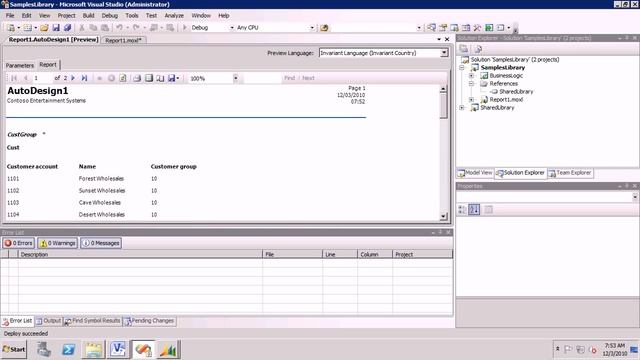The width and height of the screenshot is (640, 360).
Task: Open the Properties object selector dropdown
Action: (635, 197)
